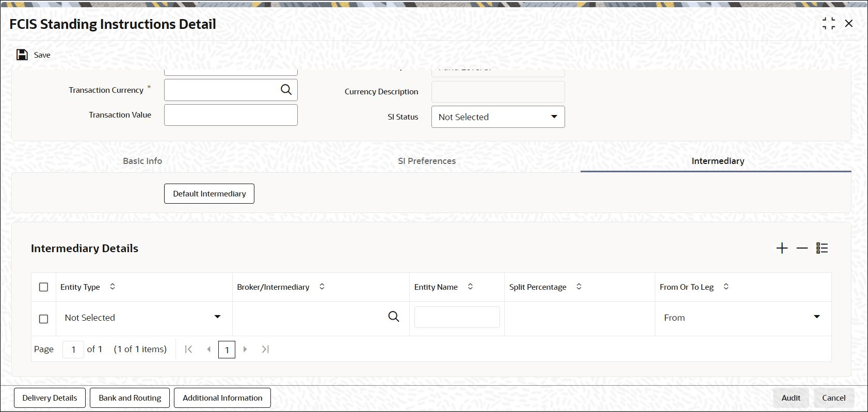Image resolution: width=868 pixels, height=412 pixels.
Task: Sort by From Or To Leg arrows
Action: 726,287
